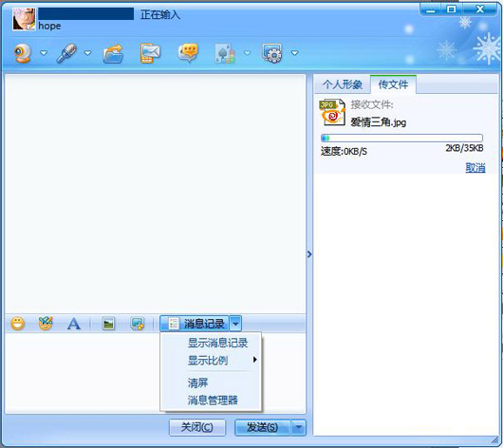
Task: Open the emoticon smiley picker
Action: point(17,323)
